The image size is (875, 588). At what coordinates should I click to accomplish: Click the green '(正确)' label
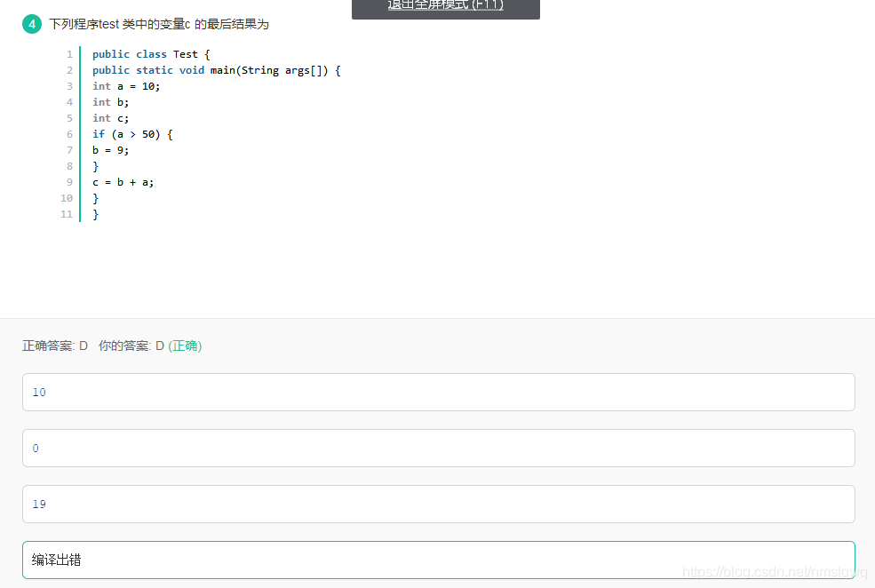pos(185,346)
